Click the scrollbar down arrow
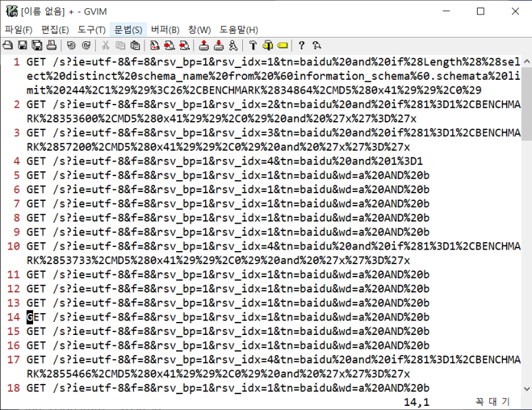Image resolution: width=532 pixels, height=410 pixels. click(526, 389)
